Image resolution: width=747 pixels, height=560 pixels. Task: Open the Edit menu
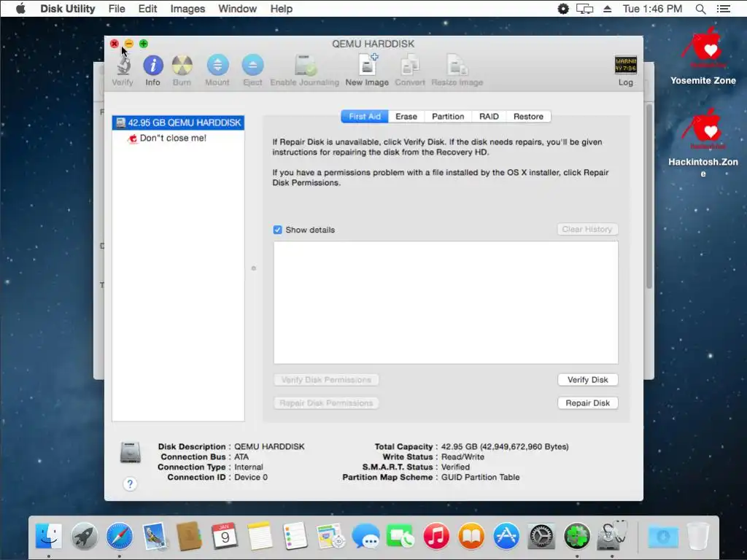(x=147, y=9)
